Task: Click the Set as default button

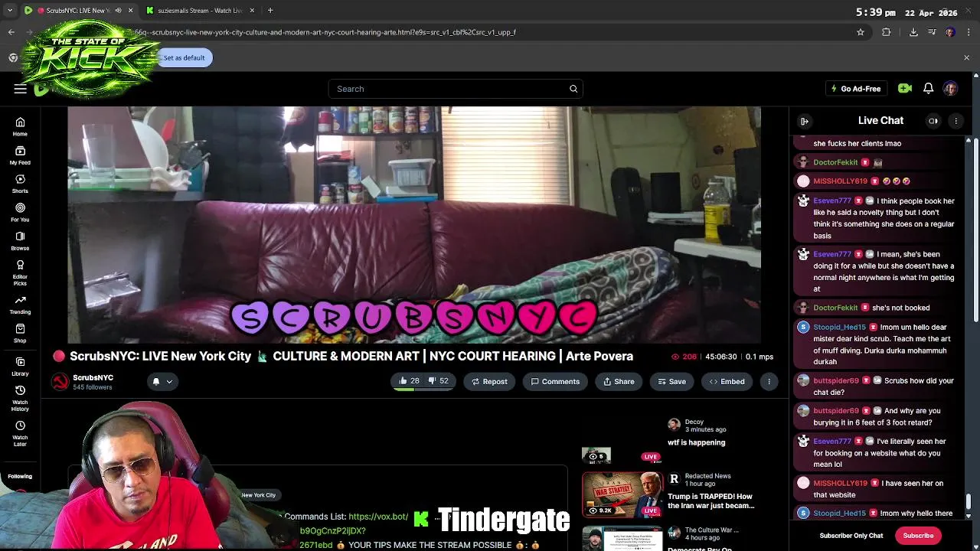Action: 184,57
